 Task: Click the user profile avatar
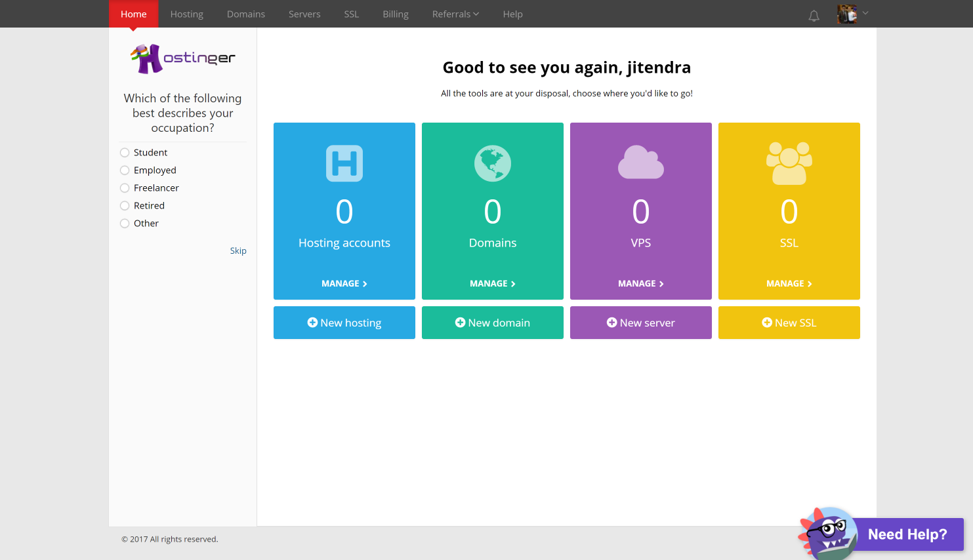click(846, 13)
